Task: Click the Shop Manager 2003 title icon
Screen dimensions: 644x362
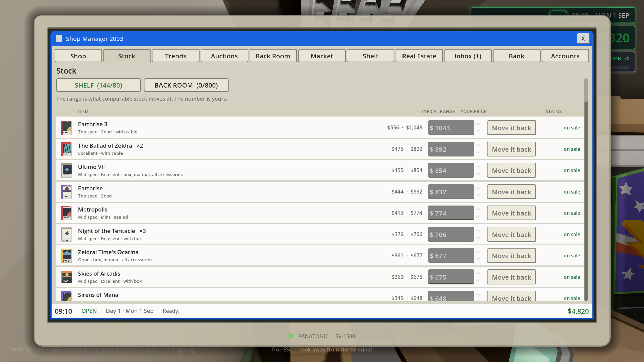Action: click(x=59, y=39)
